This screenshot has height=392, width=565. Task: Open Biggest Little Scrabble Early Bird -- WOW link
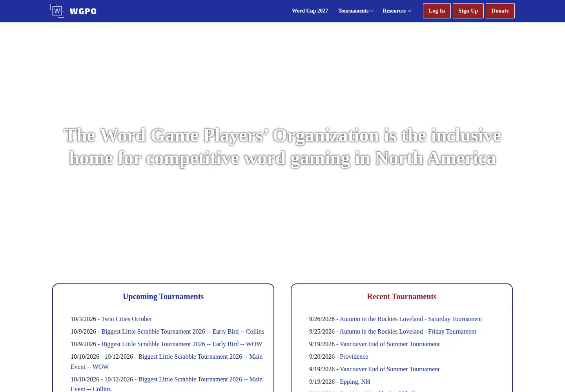coord(182,344)
